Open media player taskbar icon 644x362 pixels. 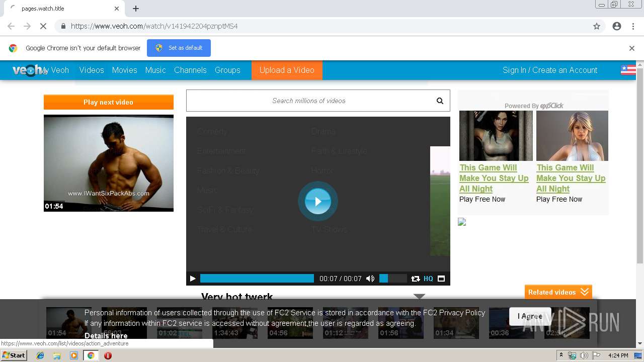click(x=74, y=355)
